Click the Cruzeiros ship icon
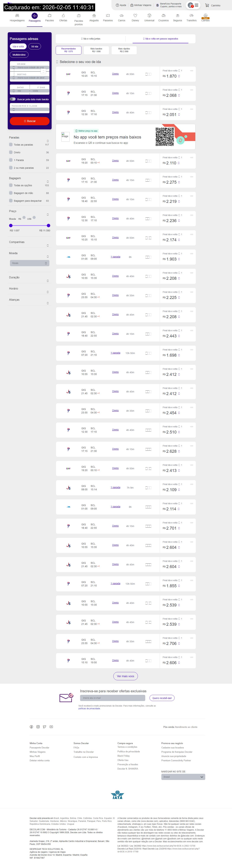The image size is (232, 868). (x=163, y=16)
